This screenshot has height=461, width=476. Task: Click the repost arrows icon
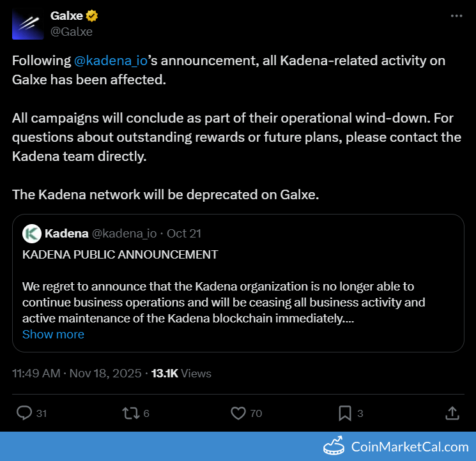point(130,413)
